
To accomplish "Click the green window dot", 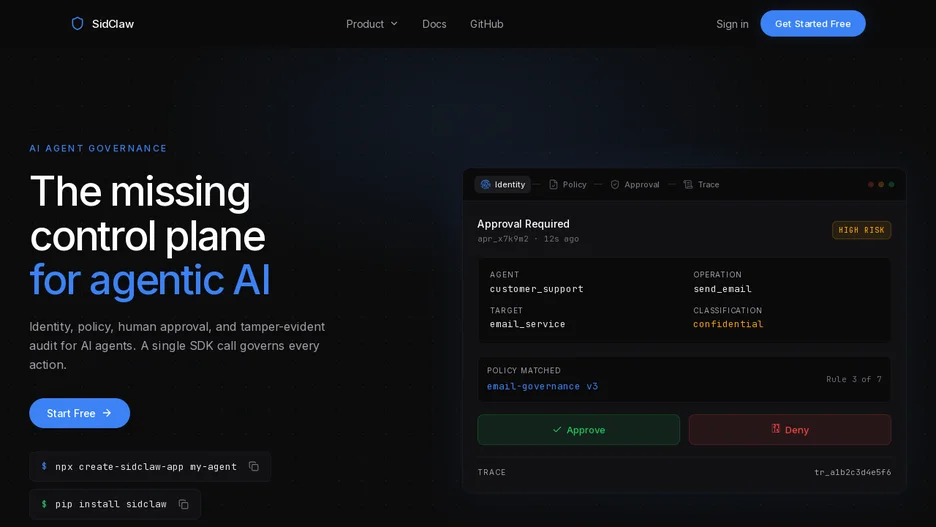I will [x=891, y=184].
